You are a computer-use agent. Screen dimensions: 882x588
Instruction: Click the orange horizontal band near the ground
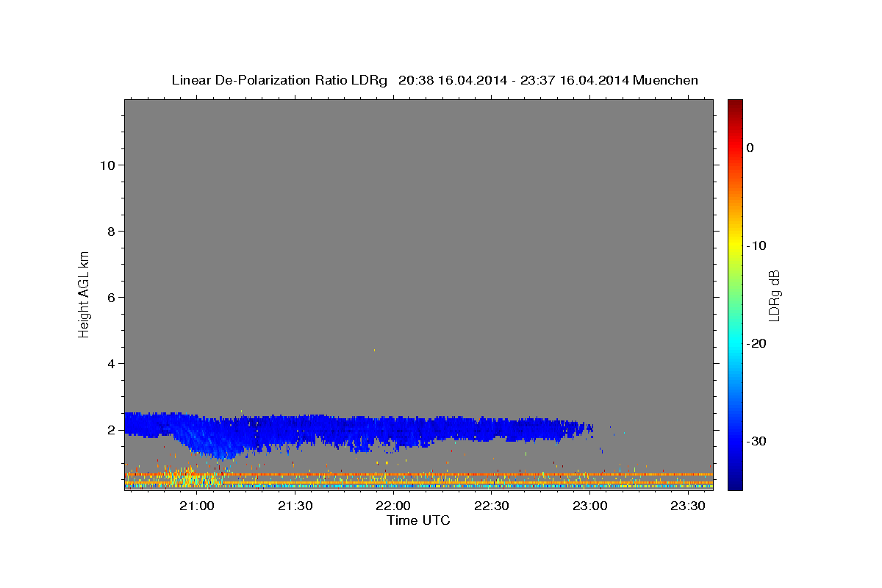coord(419,475)
